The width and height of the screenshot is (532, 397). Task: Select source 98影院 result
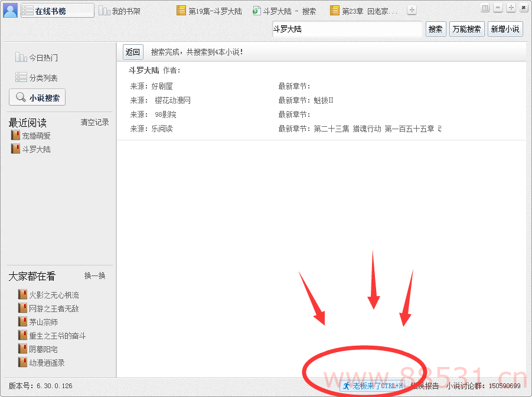154,114
